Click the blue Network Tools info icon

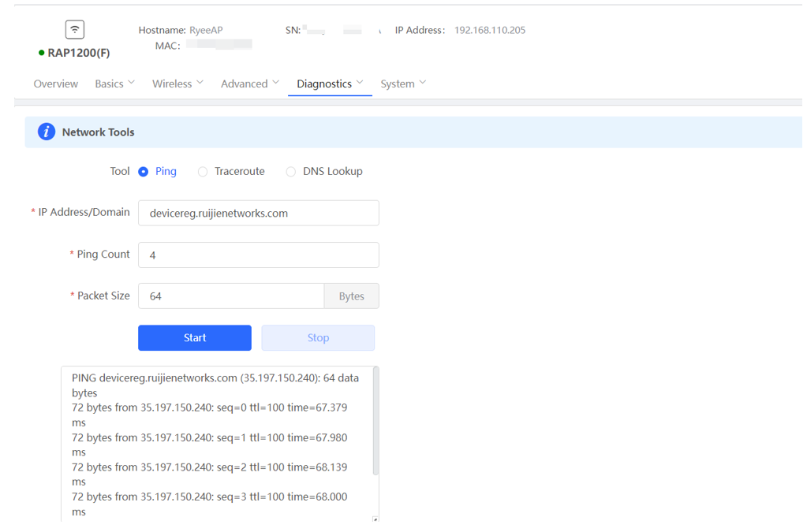click(x=47, y=132)
